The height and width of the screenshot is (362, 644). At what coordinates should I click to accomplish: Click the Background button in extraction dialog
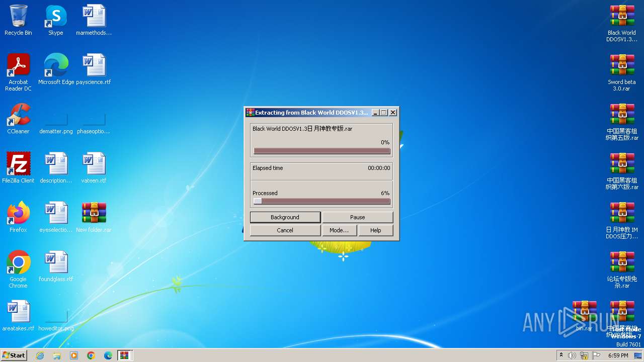pos(285,217)
